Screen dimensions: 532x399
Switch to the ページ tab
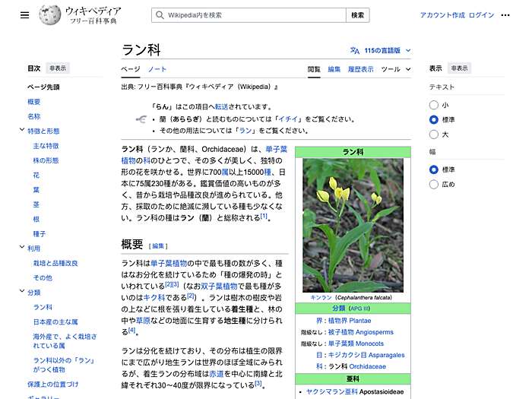pyautogui.click(x=131, y=69)
